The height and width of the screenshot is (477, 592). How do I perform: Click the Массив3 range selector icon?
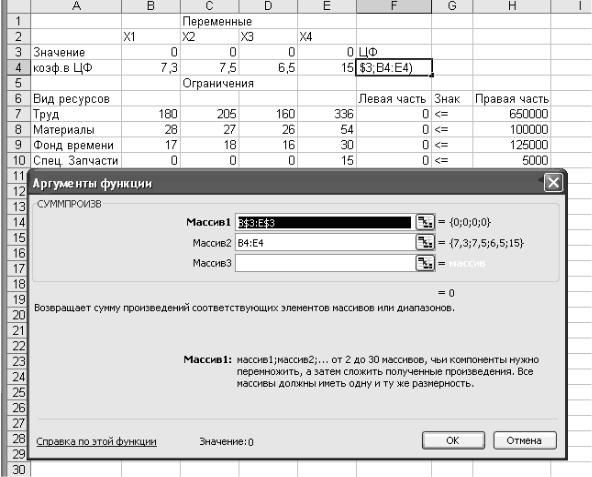pyautogui.click(x=425, y=263)
